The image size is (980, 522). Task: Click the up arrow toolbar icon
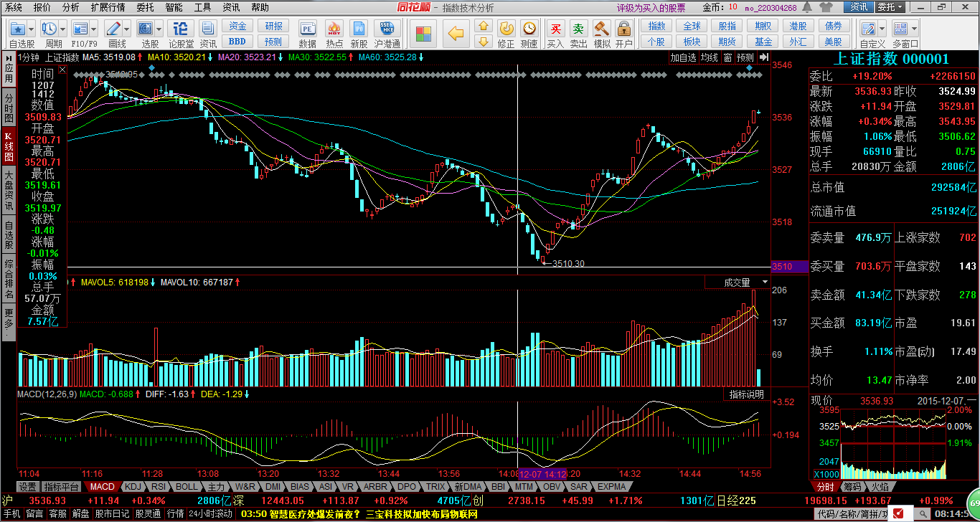(x=484, y=26)
